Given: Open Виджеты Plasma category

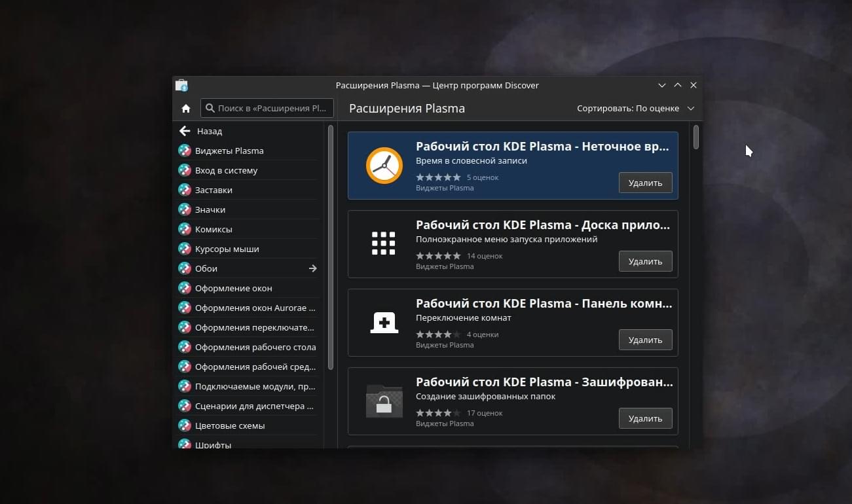Looking at the screenshot, I should click(248, 151).
